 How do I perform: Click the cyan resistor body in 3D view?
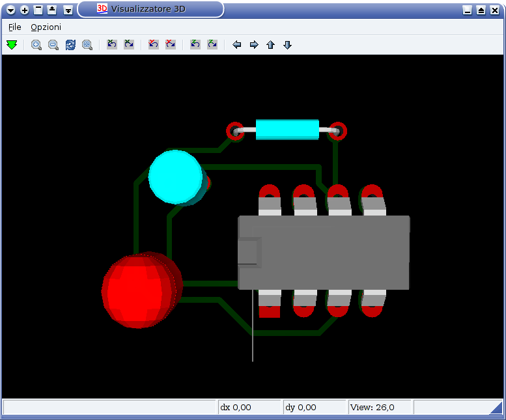(x=287, y=130)
